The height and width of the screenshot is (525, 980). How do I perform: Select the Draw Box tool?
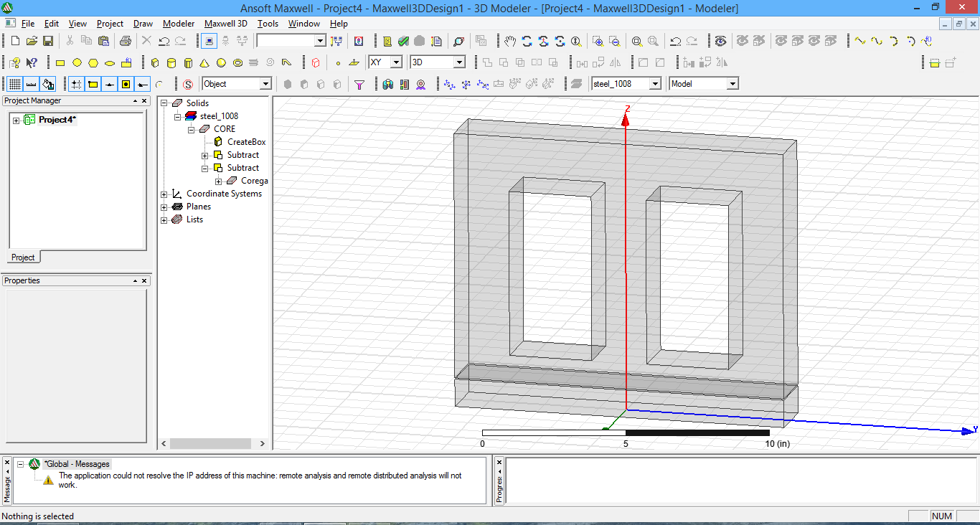point(155,62)
